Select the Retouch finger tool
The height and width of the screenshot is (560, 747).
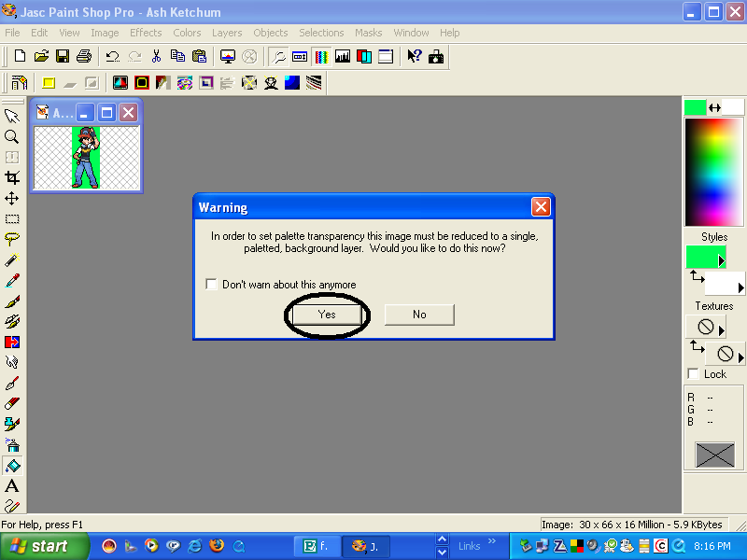[12, 362]
